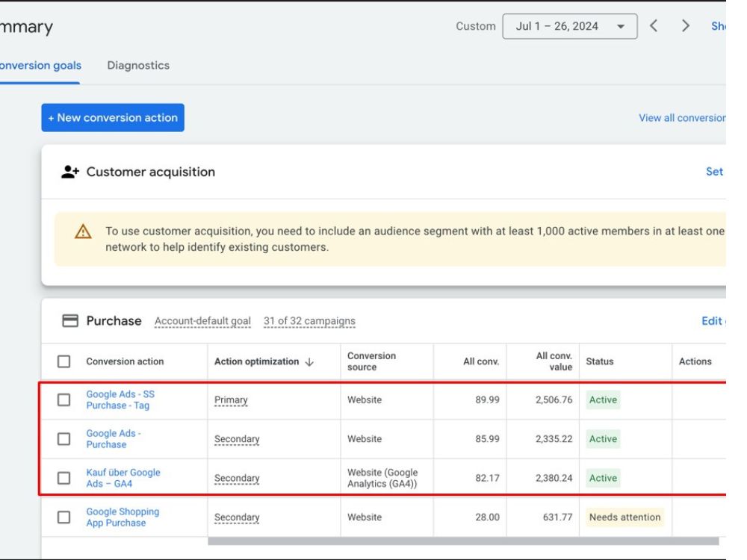Open Primary optimization setting of first row
Screen dimensions: 747x560
tap(231, 400)
